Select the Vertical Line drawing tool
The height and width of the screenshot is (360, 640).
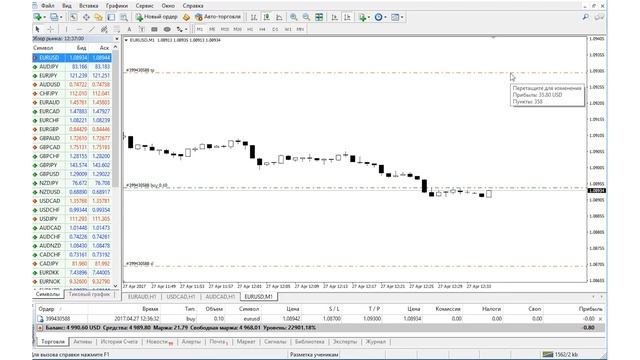(66, 29)
